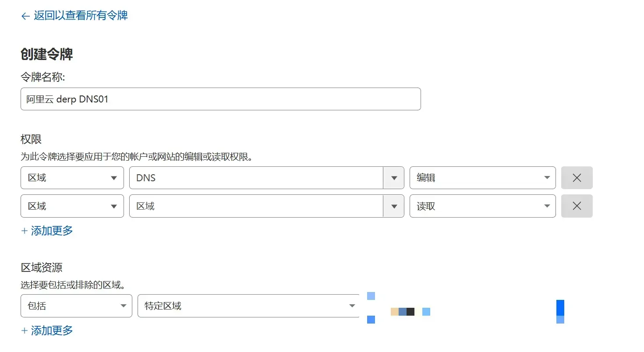Image resolution: width=644 pixels, height=352 pixels.
Task: Open the permission type dropdown in 读取 row
Action: pyautogui.click(x=266, y=206)
